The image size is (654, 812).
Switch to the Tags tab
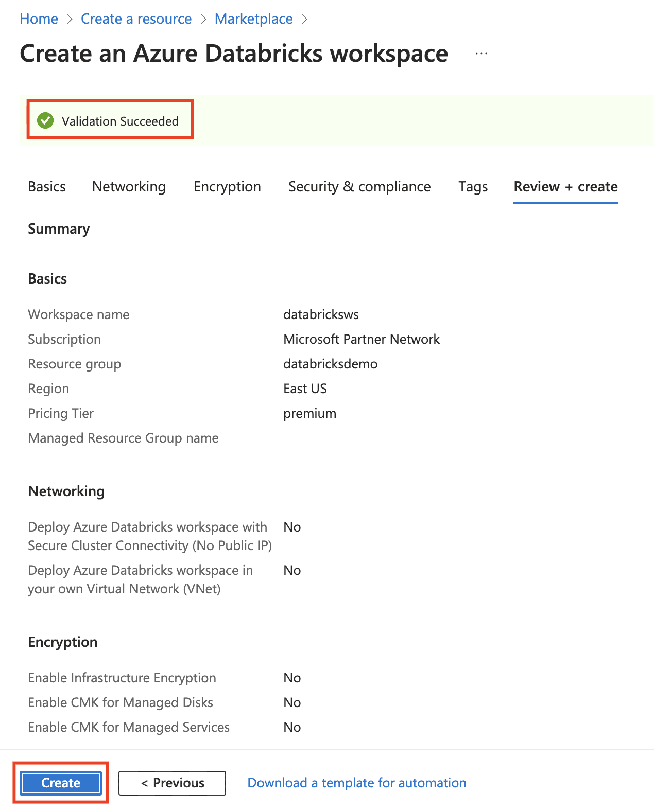473,187
